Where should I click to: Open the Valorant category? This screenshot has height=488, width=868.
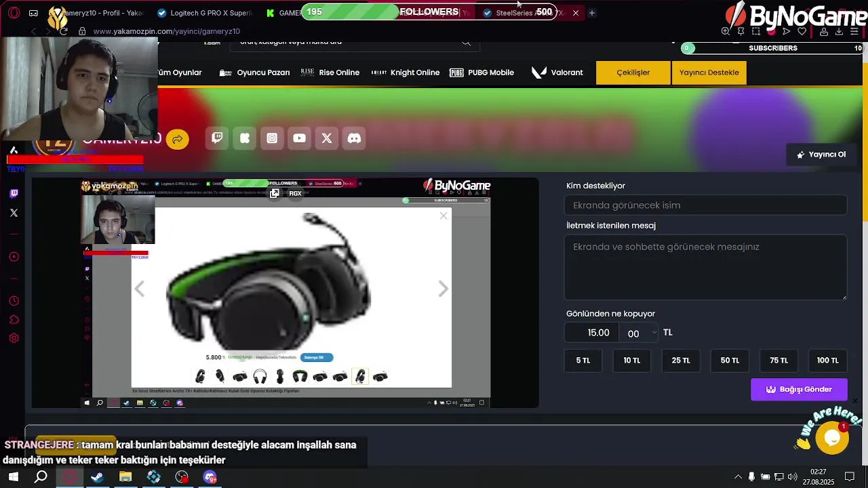click(x=557, y=73)
